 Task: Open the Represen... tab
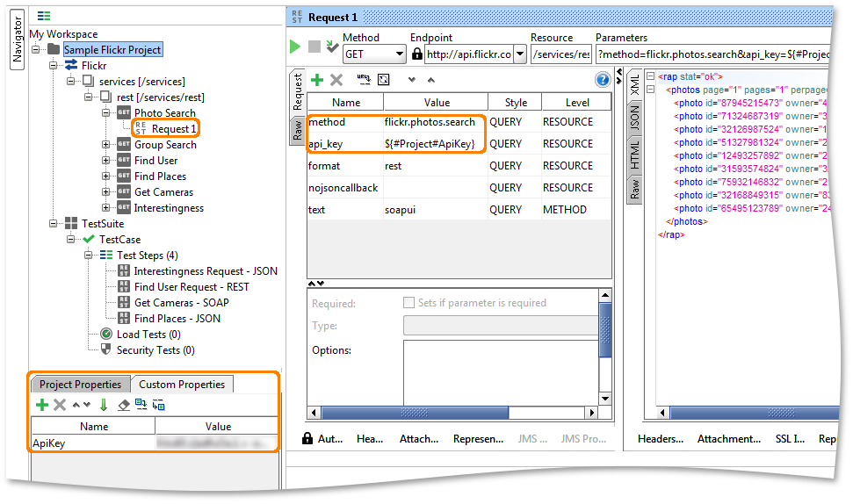tap(478, 439)
